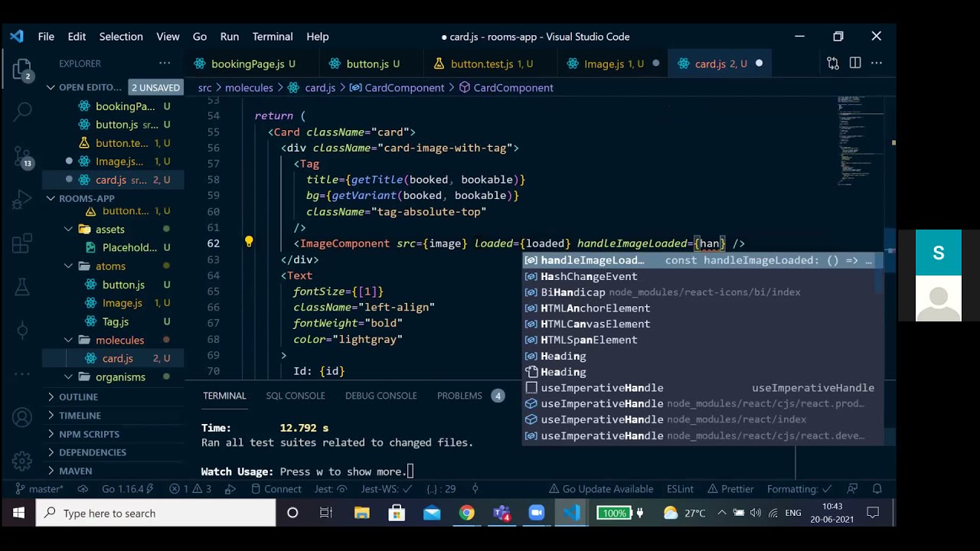Click unsaved dot beside Image.js in Open Editors
Image resolution: width=980 pixels, height=551 pixels.
tap(69, 161)
